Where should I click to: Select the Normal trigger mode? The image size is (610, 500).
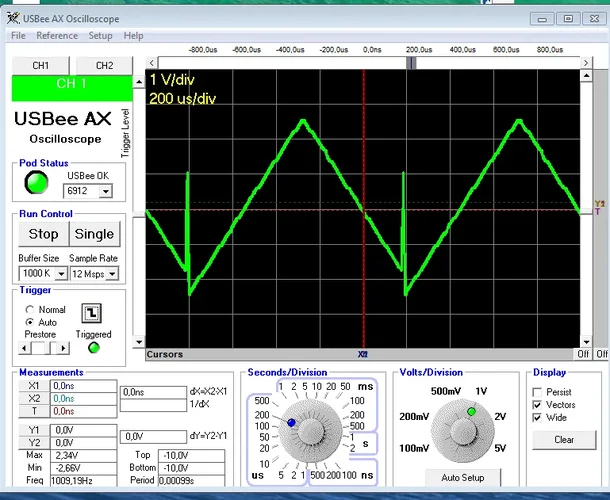click(x=30, y=310)
